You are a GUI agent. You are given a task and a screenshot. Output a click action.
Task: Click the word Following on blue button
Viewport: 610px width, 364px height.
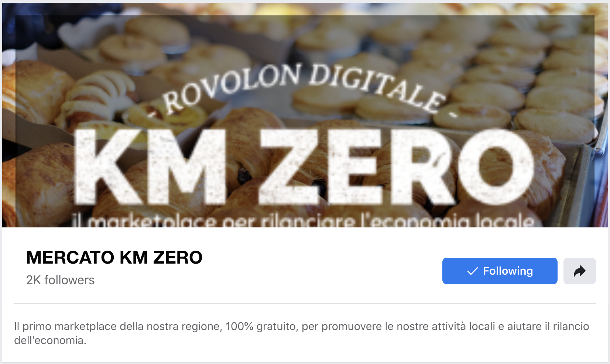tap(508, 271)
